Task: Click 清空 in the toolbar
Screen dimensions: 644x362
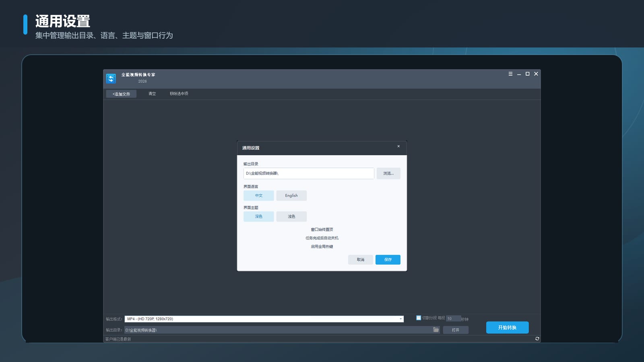Action: (152, 94)
